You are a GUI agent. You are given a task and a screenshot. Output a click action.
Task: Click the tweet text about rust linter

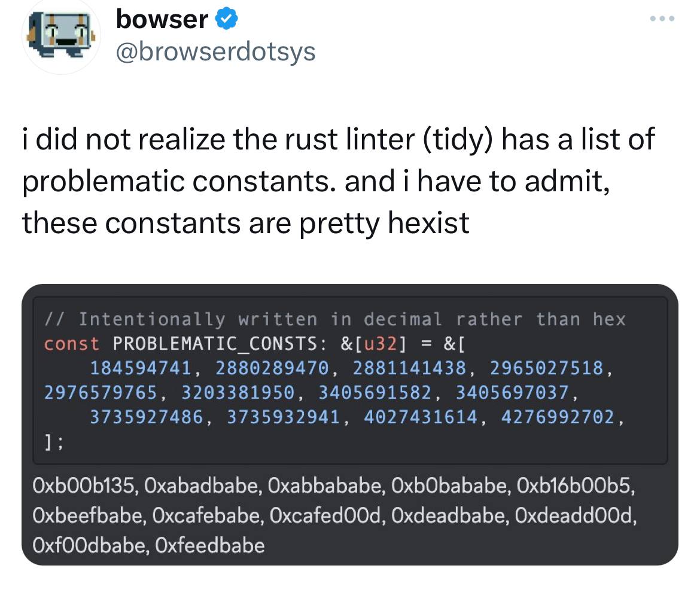click(x=339, y=181)
